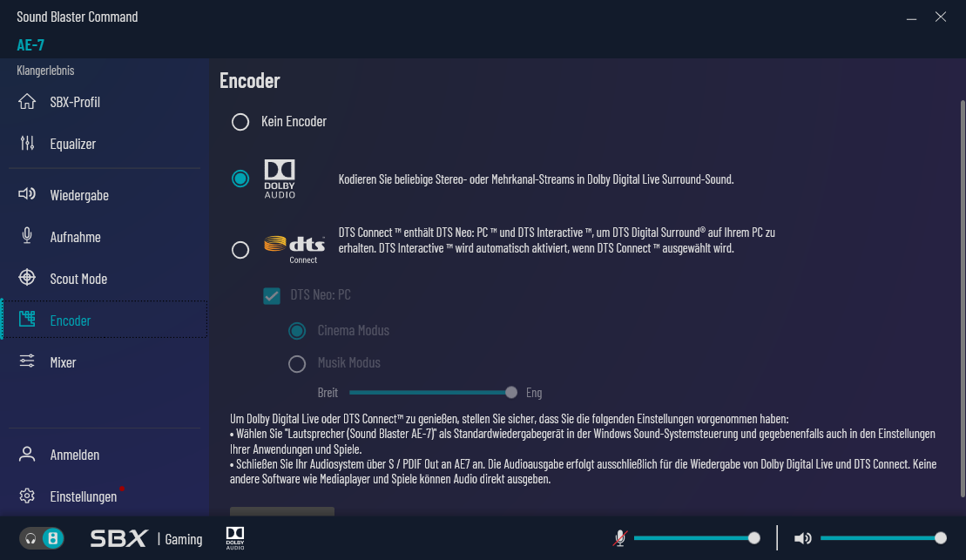The image size is (966, 560).
Task: Close the Sound Blaster Command window
Action: (940, 17)
